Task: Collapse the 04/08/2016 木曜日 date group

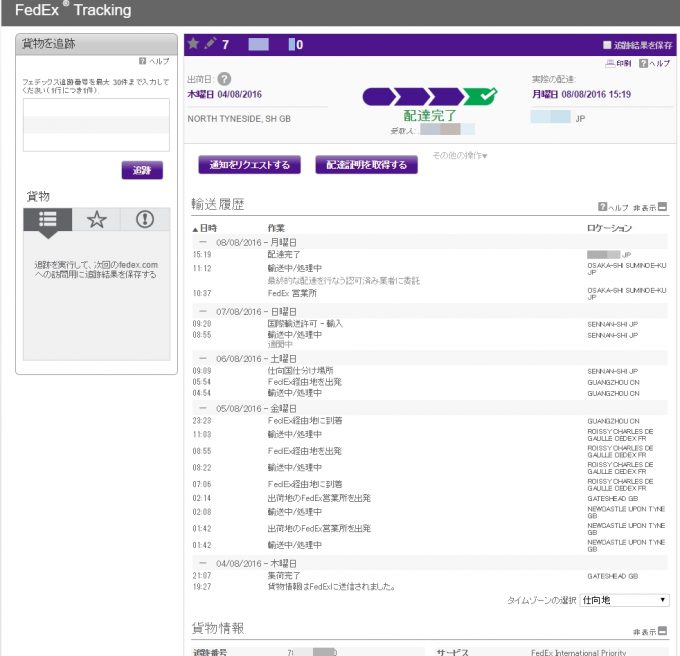Action: tap(203, 563)
